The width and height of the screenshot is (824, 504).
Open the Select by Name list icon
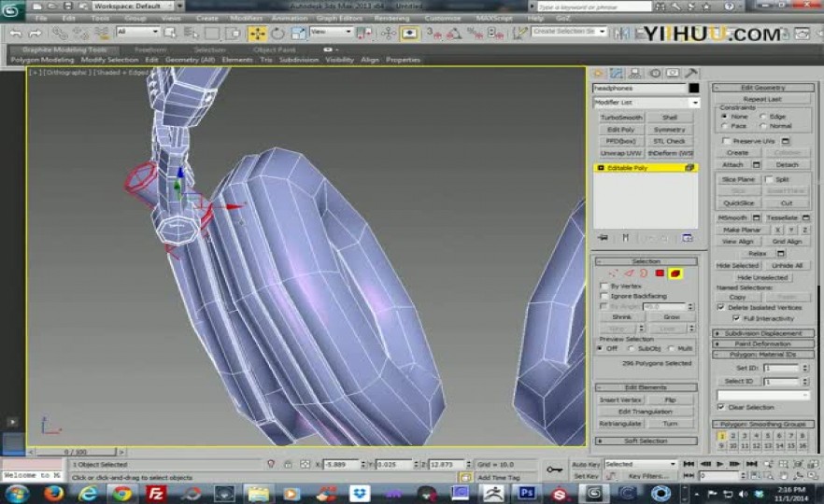pyautogui.click(x=191, y=34)
